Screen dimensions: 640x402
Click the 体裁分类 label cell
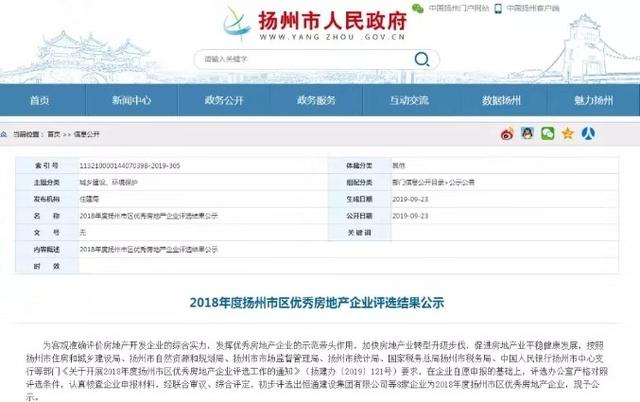tap(360, 165)
